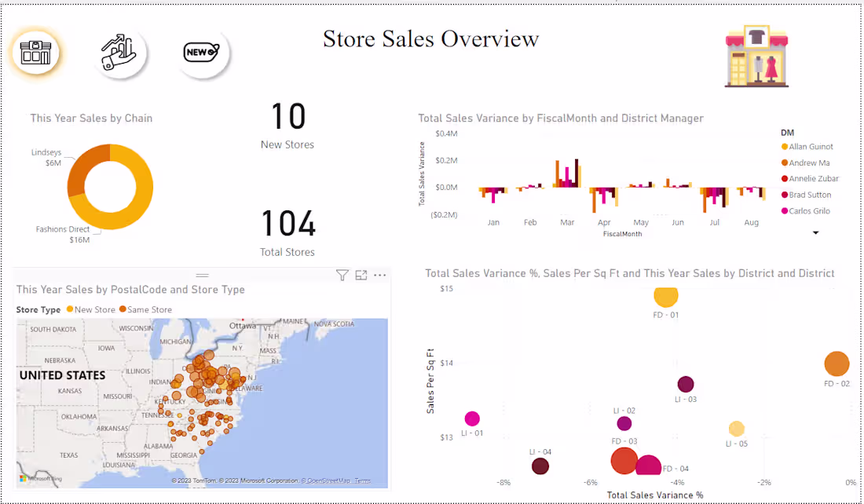Select the store icon in the header
Image resolution: width=864 pixels, height=504 pixels.
point(36,51)
